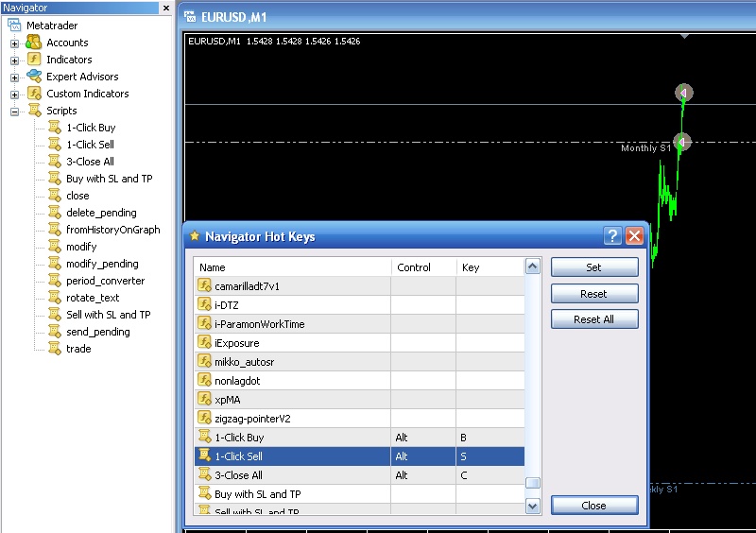Click the 3-Close All script icon in Navigator tree
This screenshot has height=533, width=756.
[55, 161]
